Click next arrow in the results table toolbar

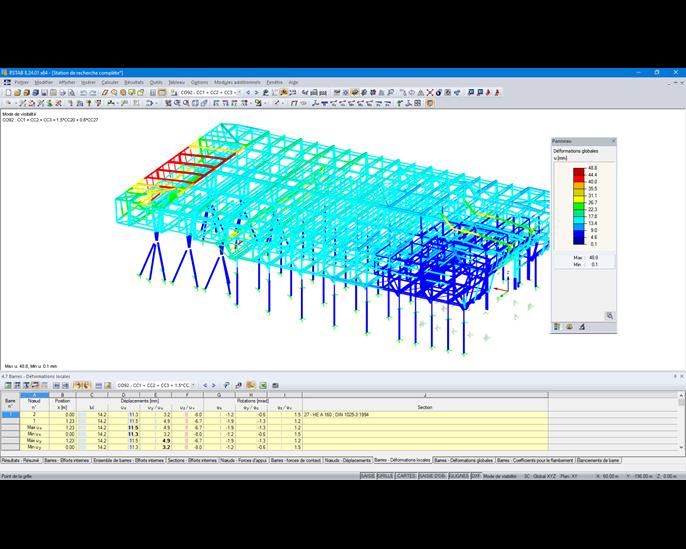[214, 385]
